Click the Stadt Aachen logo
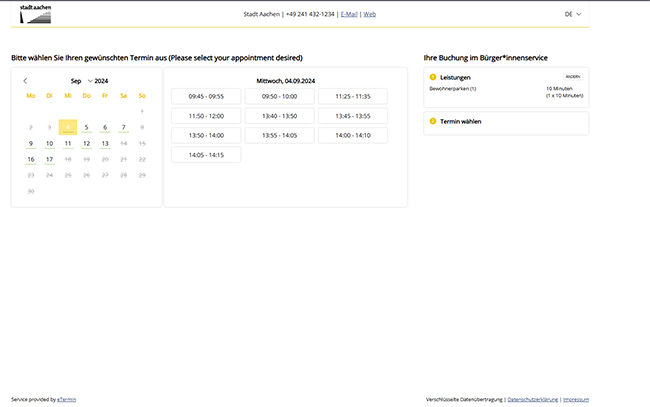650x407 pixels. pos(35,14)
